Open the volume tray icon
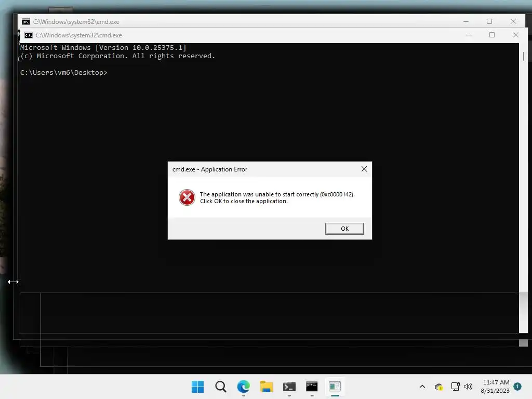532x399 pixels. click(x=468, y=387)
